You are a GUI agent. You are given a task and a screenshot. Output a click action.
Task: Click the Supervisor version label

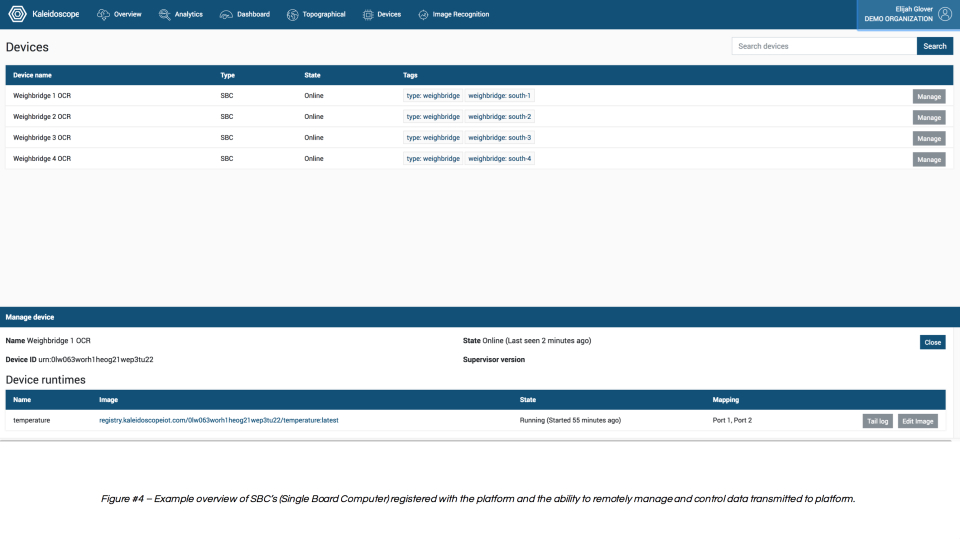pos(493,360)
